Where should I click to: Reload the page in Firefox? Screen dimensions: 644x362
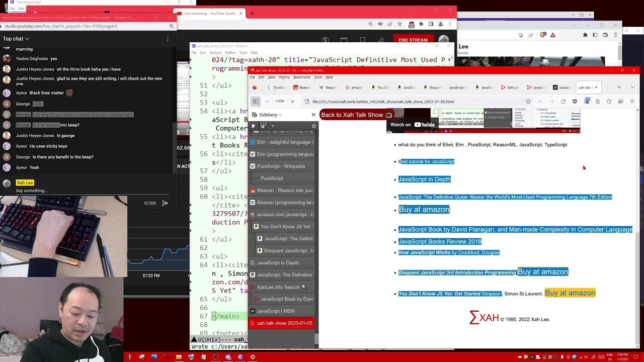tap(563, 102)
